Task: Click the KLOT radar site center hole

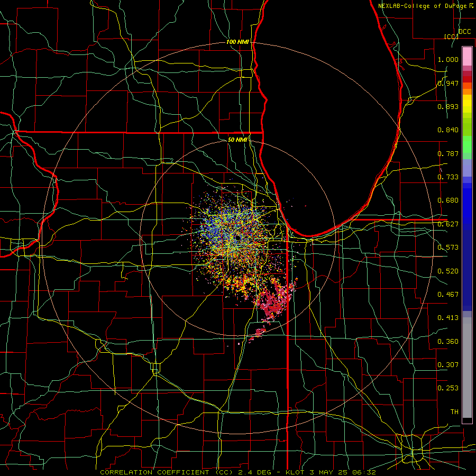Action: click(237, 238)
